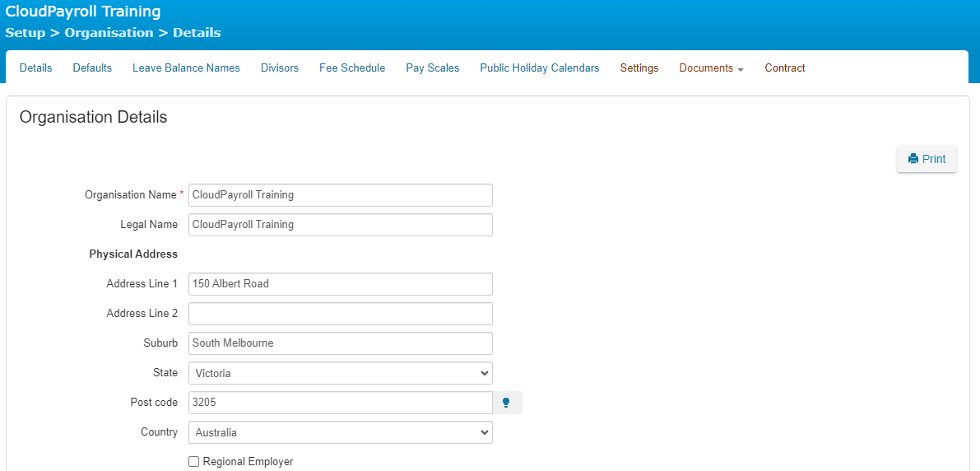Switch to the Details tab
This screenshot has height=471, width=980.
tap(35, 68)
